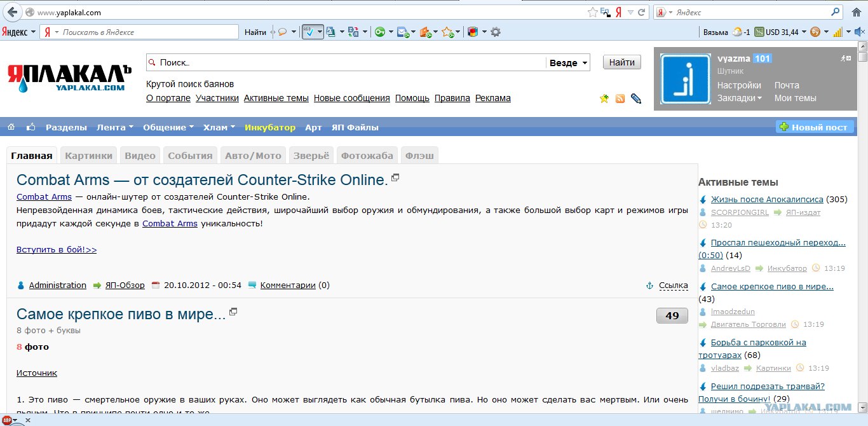Open the Yandex mail envelope icon
868x426 pixels.
403,32
